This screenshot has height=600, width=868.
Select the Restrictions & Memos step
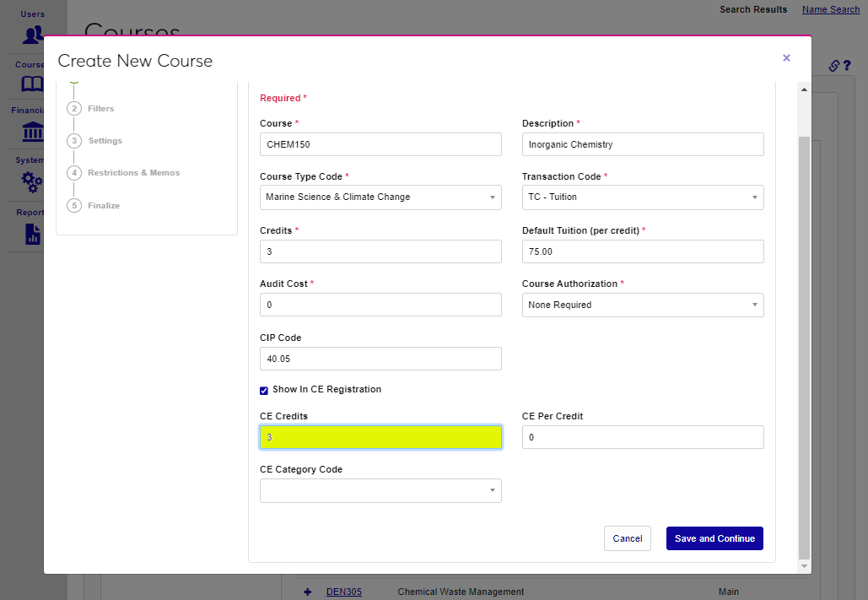pyautogui.click(x=133, y=173)
